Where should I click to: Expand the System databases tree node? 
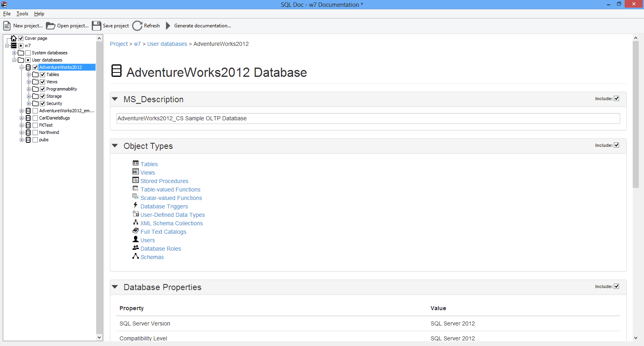(x=14, y=53)
